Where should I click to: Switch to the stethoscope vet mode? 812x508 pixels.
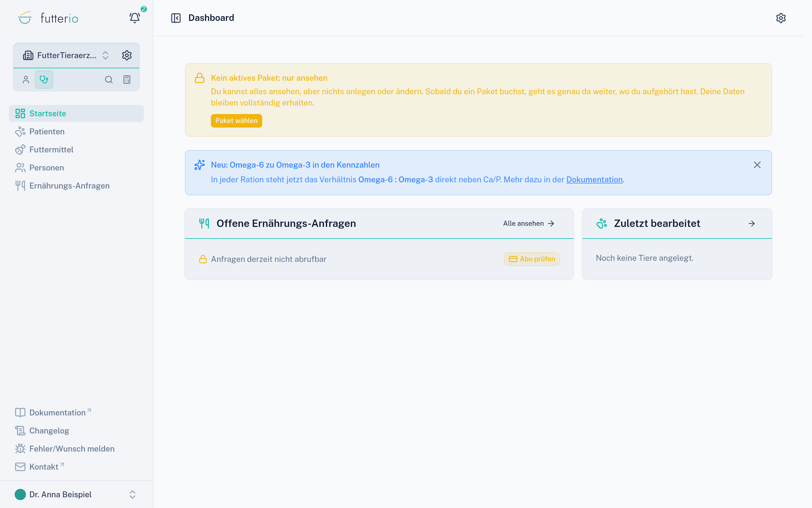(44, 80)
